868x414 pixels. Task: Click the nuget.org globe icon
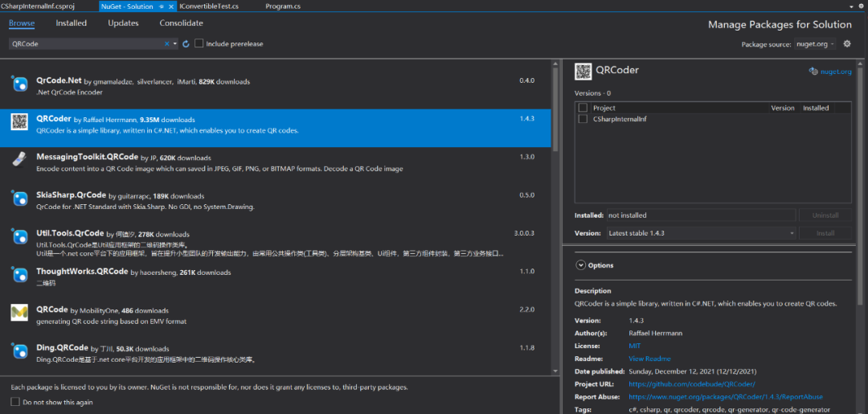point(813,71)
